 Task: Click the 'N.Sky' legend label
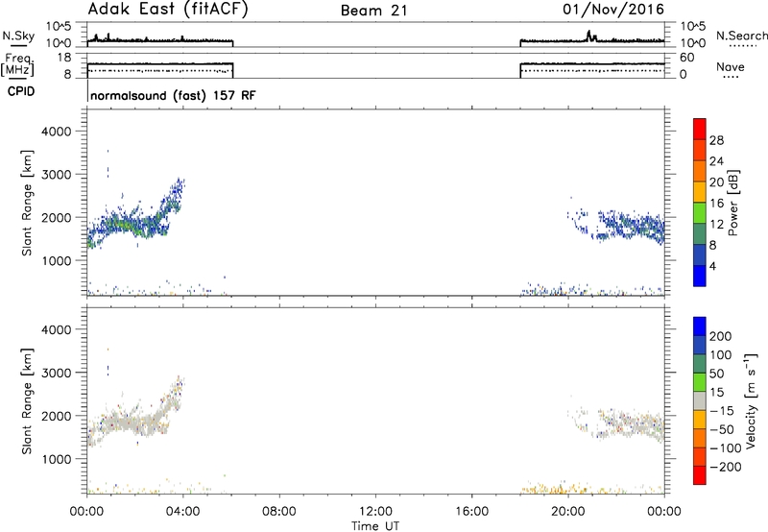(18, 36)
